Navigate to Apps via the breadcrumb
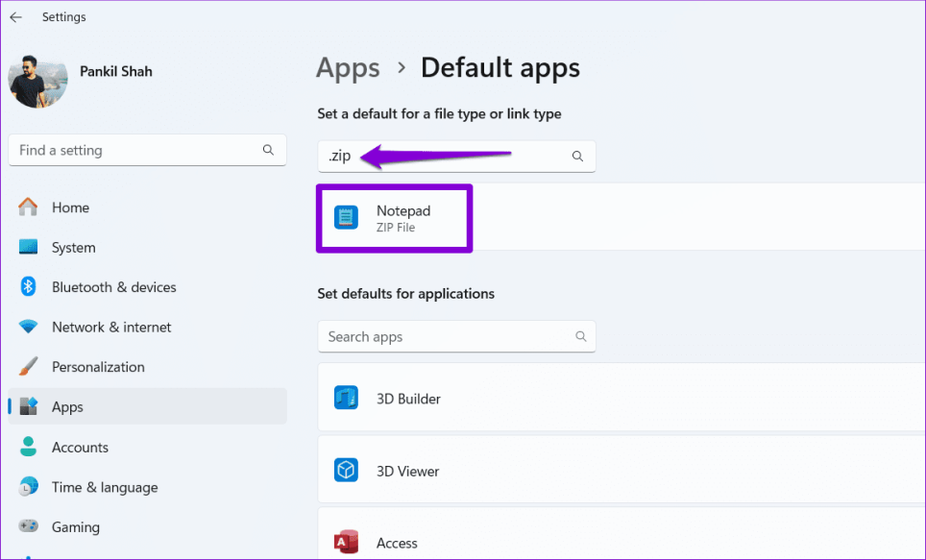This screenshot has height=560, width=926. click(x=348, y=67)
